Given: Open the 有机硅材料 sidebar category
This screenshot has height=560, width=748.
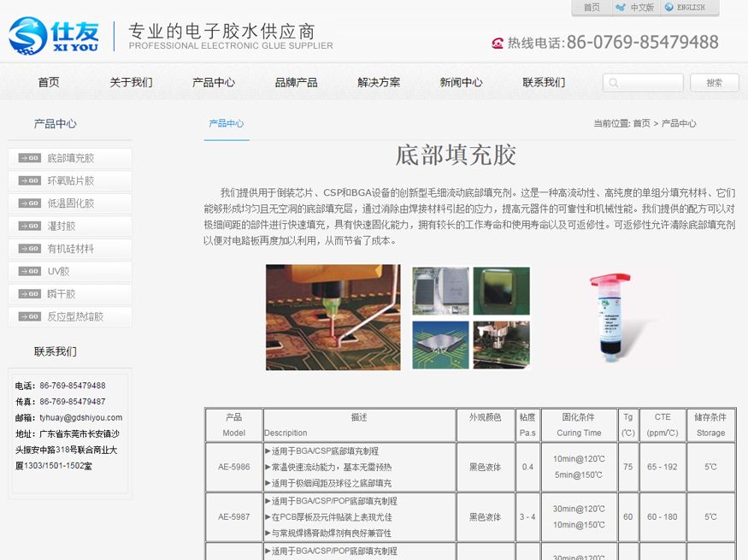Looking at the screenshot, I should 70,249.
